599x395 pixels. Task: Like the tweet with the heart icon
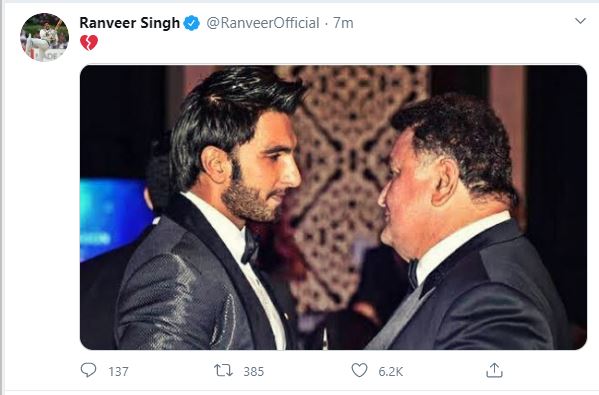point(359,370)
